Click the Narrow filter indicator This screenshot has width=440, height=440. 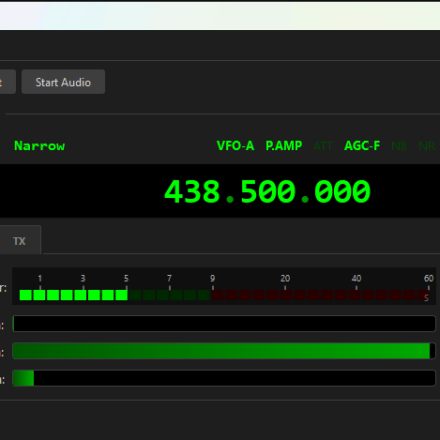pyautogui.click(x=40, y=146)
